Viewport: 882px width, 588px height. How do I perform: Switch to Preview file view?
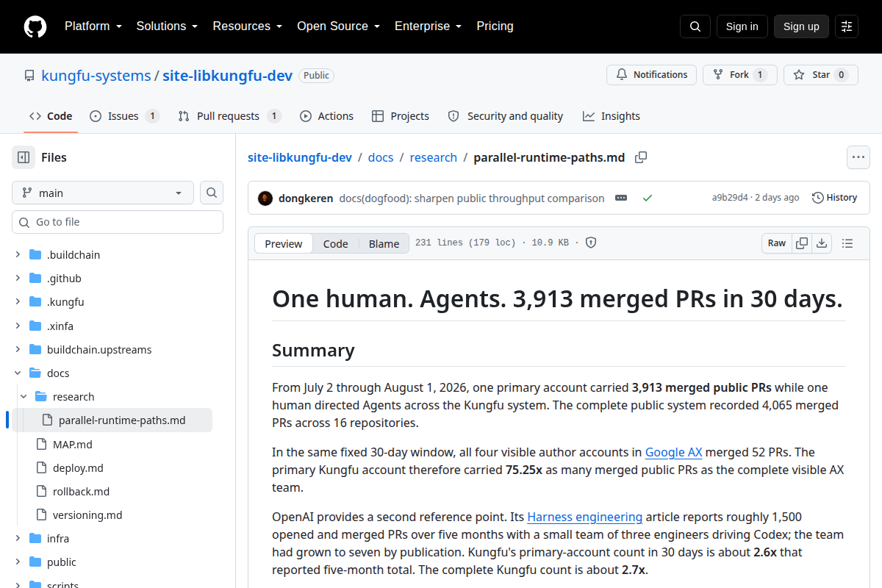pos(284,244)
